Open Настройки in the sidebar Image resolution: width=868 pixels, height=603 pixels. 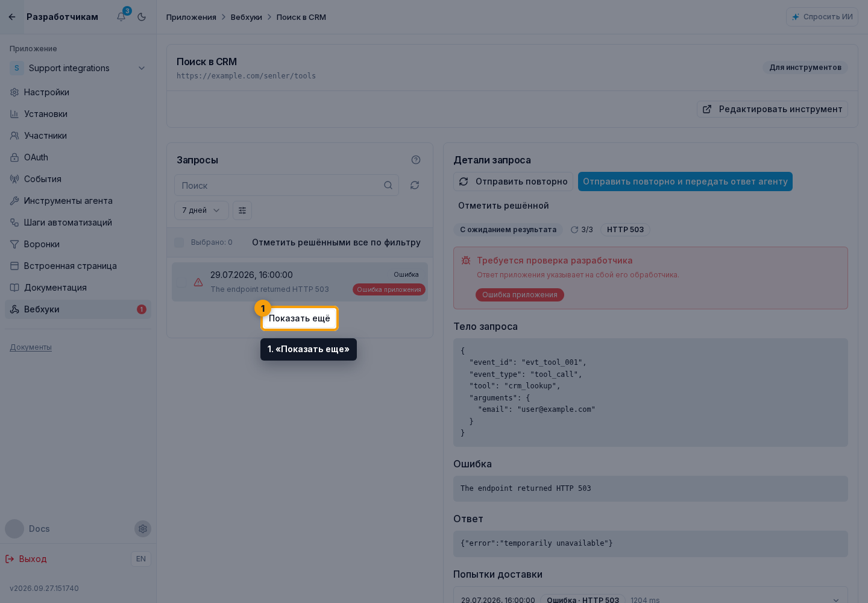(x=78, y=92)
